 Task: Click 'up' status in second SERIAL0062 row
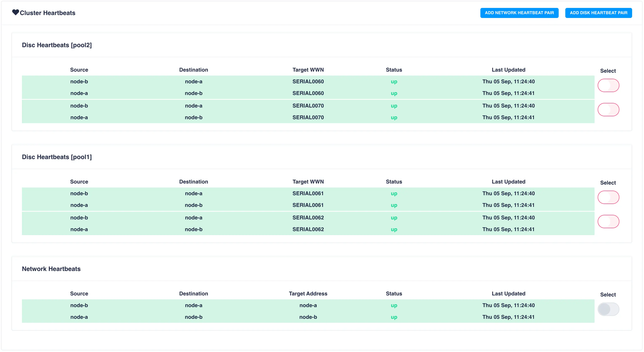click(394, 230)
